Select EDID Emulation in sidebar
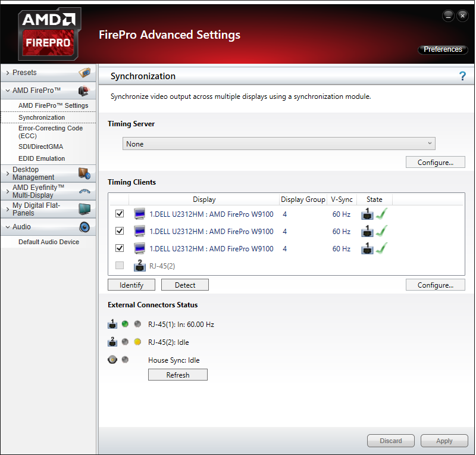 coord(42,158)
